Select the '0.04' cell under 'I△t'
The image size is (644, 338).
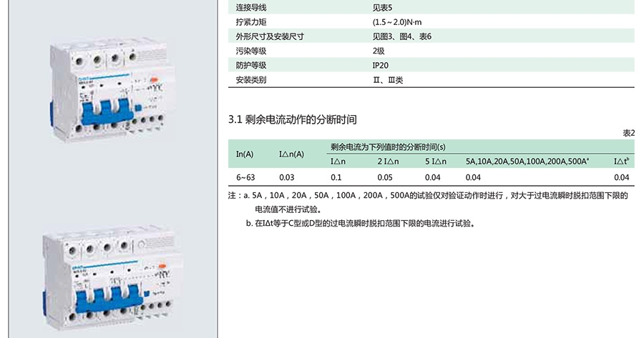621,178
